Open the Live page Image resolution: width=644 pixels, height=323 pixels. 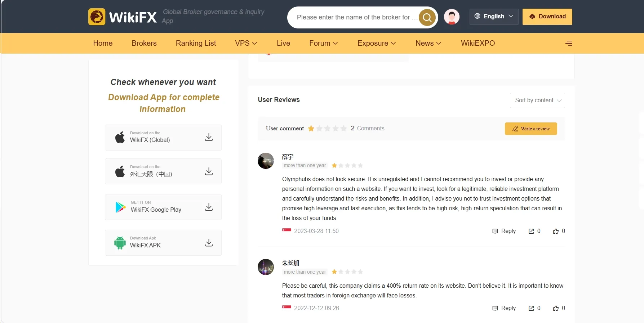(x=283, y=43)
